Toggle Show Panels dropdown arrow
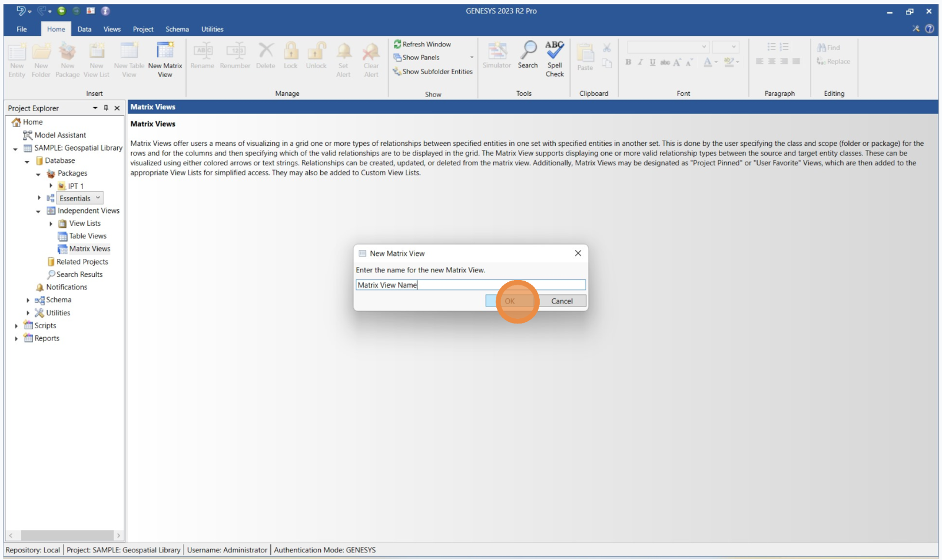The image size is (942, 560). point(472,58)
